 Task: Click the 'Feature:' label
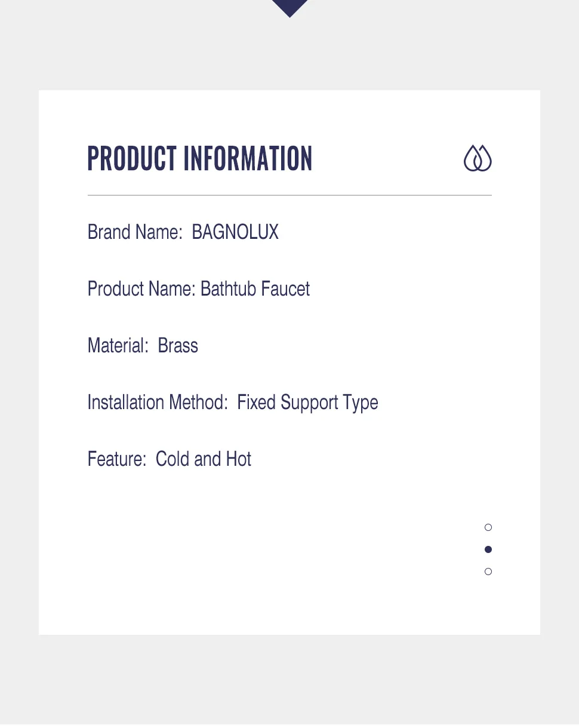click(x=117, y=459)
